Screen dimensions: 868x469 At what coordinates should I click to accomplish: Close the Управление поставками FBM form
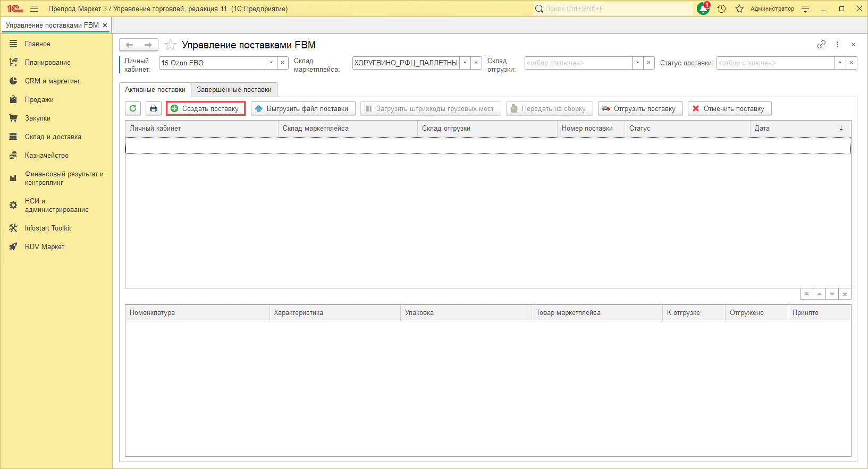coord(853,45)
